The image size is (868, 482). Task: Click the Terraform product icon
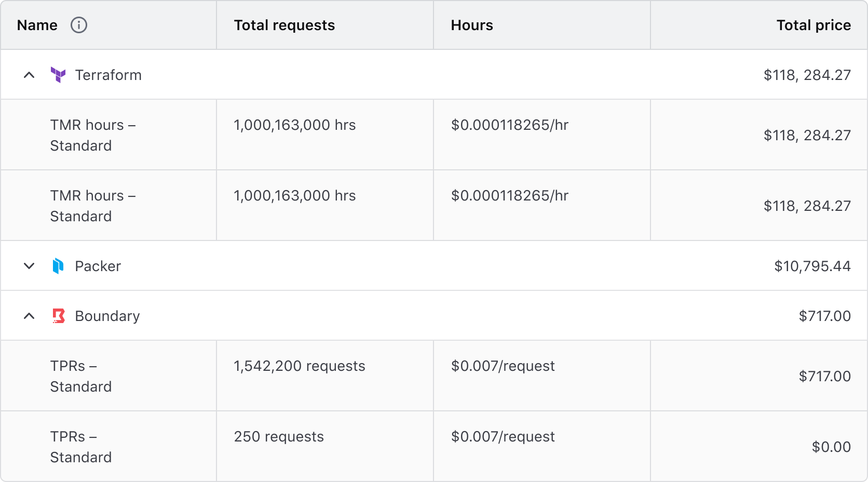[x=59, y=75]
